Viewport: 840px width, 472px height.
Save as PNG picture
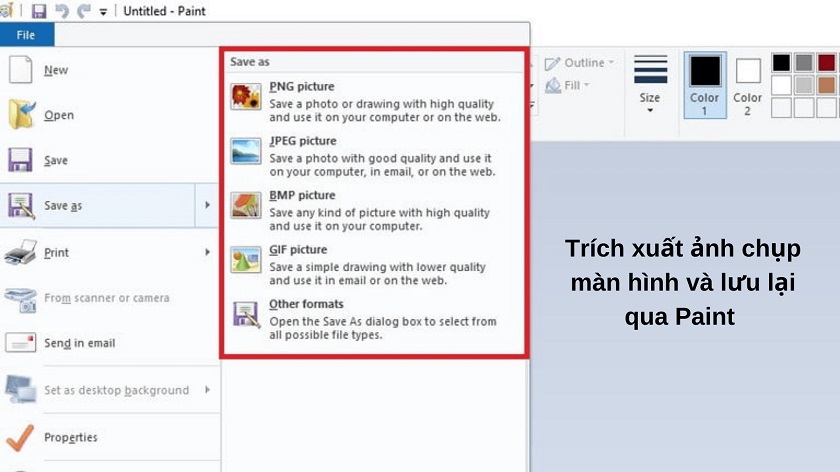[x=373, y=102]
